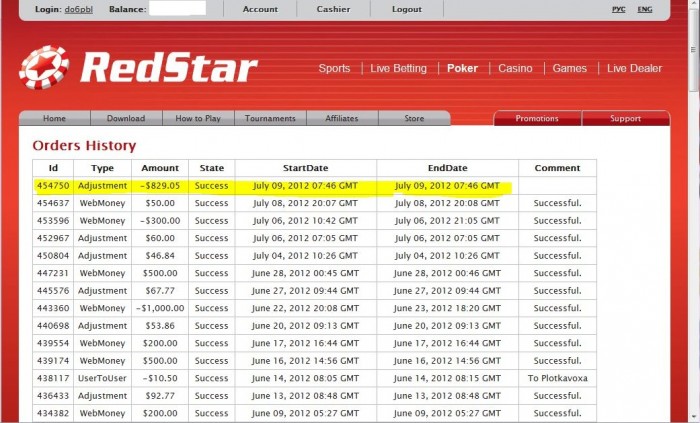Viewport: 700px width, 423px height.
Task: Select order Id 439174
Action: [x=53, y=361]
